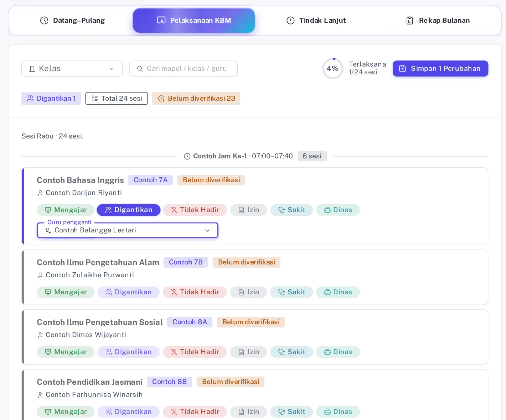Open Guru pengganti dropdown Contoh Balangga Lestari
Image resolution: width=506 pixels, height=420 pixels.
(128, 230)
